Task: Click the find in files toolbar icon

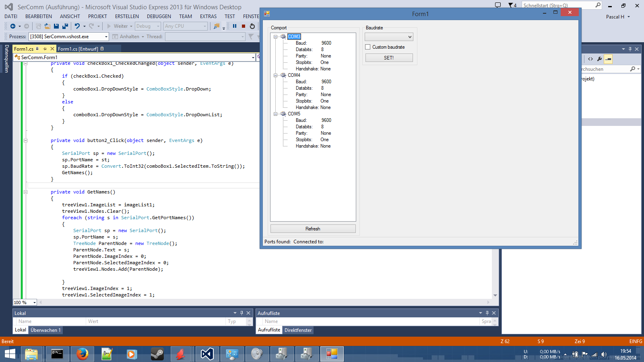Action: click(217, 26)
